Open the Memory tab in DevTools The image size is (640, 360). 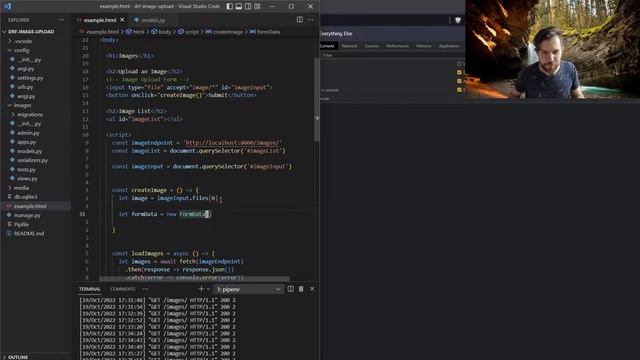[423, 46]
